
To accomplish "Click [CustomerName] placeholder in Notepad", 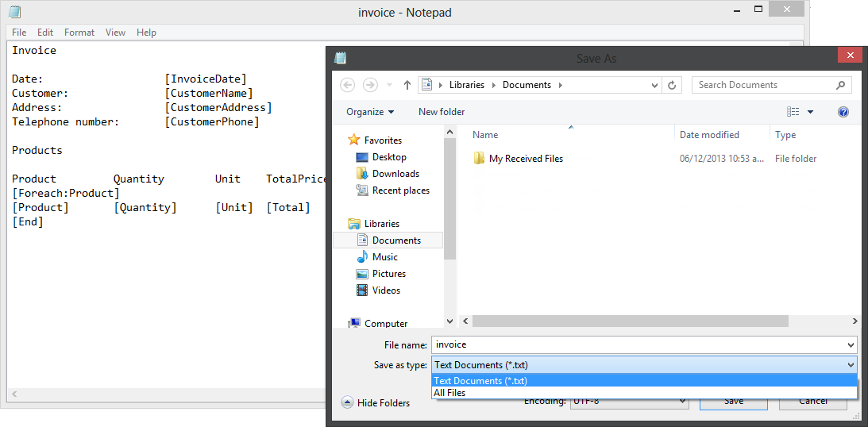I will tap(209, 94).
